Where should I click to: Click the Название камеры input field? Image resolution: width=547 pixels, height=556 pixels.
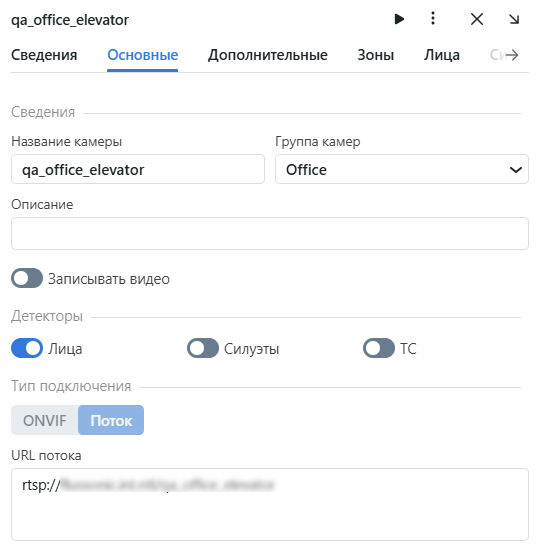pyautogui.click(x=138, y=169)
